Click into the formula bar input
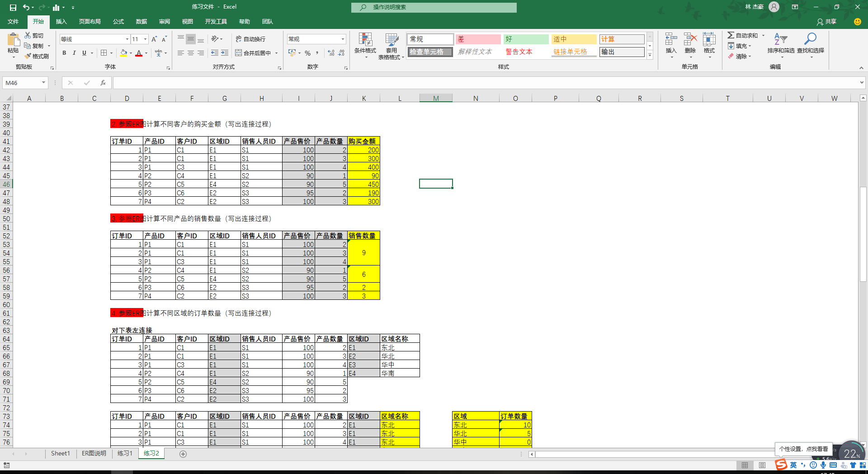Viewport: 868px width, 474px height. (x=486, y=83)
